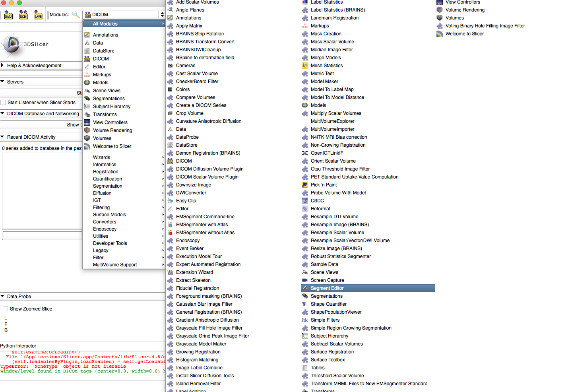570x392 pixels.
Task: Click the DATA load icon in toolbar
Action: click(x=8, y=15)
